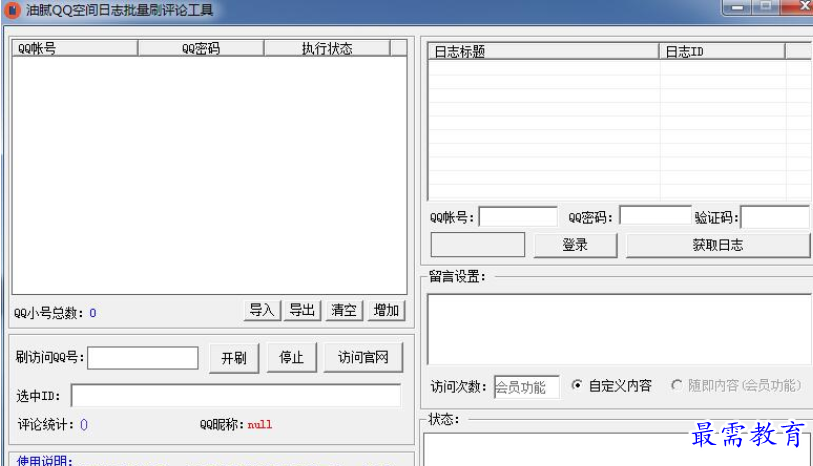Click the 验证码 input field
This screenshot has height=466, width=813.
[775, 217]
